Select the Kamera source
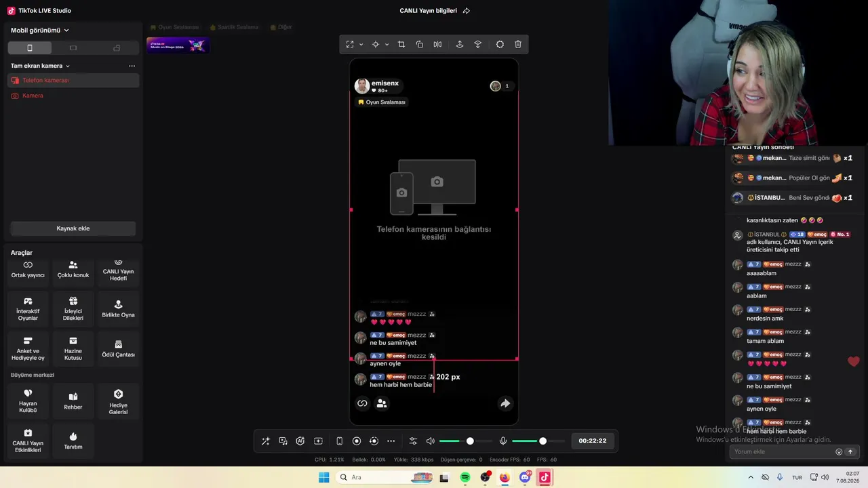 [x=73, y=96]
